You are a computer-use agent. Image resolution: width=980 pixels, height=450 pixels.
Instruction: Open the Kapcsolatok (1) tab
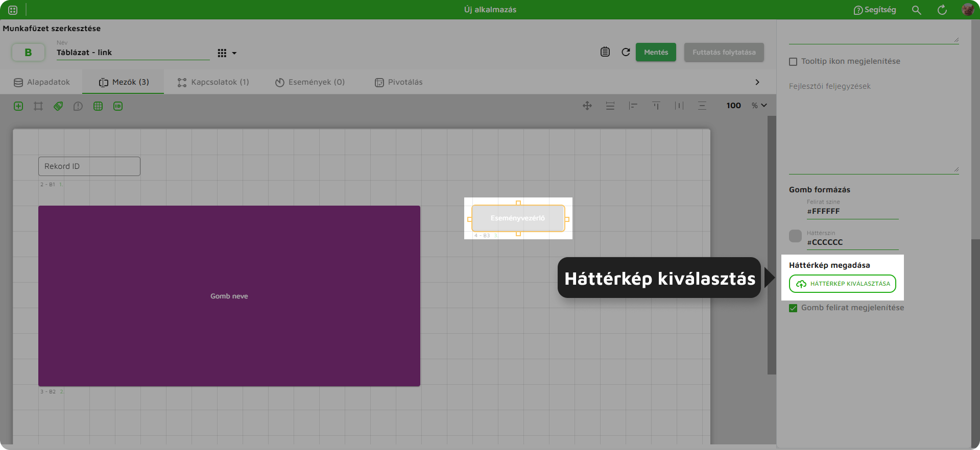213,82
